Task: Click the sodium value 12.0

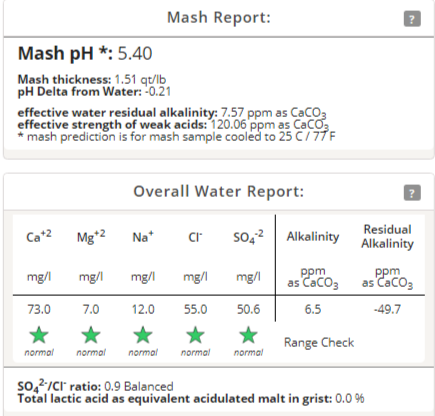Action: (143, 309)
